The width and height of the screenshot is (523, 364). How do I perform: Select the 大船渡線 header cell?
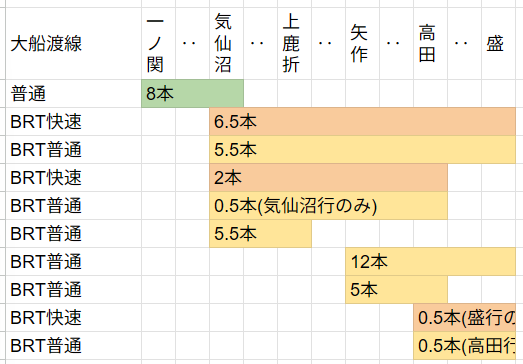click(x=73, y=43)
